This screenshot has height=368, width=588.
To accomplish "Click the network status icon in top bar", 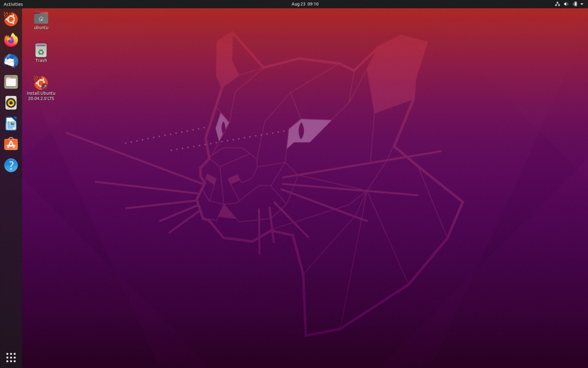I will click(x=558, y=4).
